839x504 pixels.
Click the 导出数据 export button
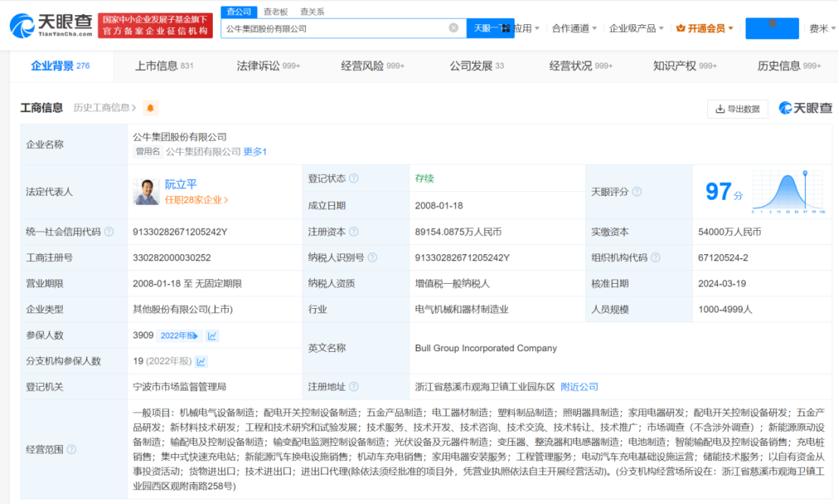click(x=738, y=109)
